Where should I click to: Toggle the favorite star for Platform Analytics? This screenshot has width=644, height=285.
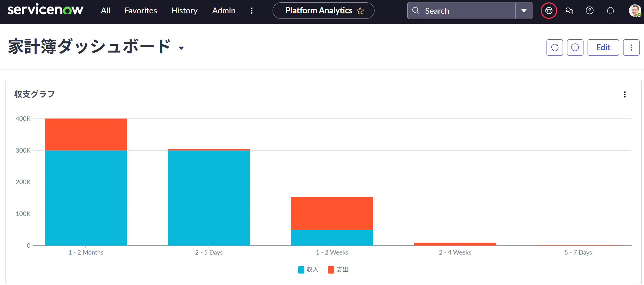[360, 11]
